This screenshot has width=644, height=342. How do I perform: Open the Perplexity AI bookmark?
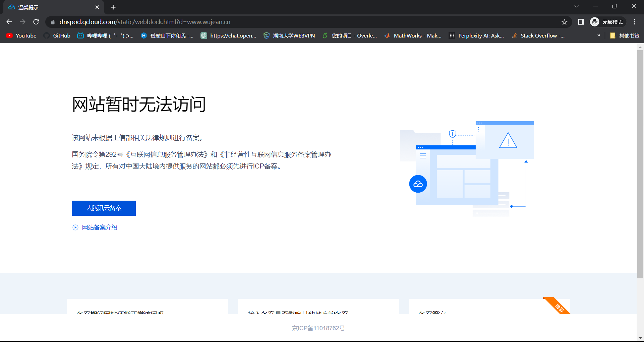476,36
